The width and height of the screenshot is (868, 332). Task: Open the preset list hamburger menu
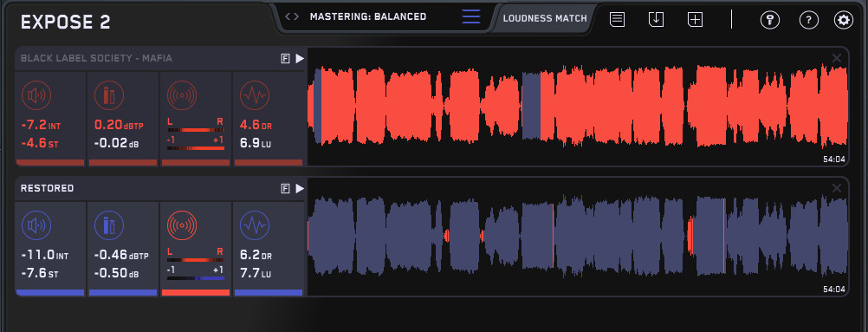[471, 16]
